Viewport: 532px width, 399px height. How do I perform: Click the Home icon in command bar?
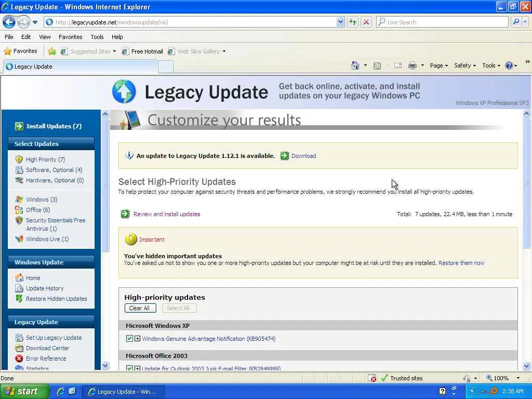pos(355,65)
